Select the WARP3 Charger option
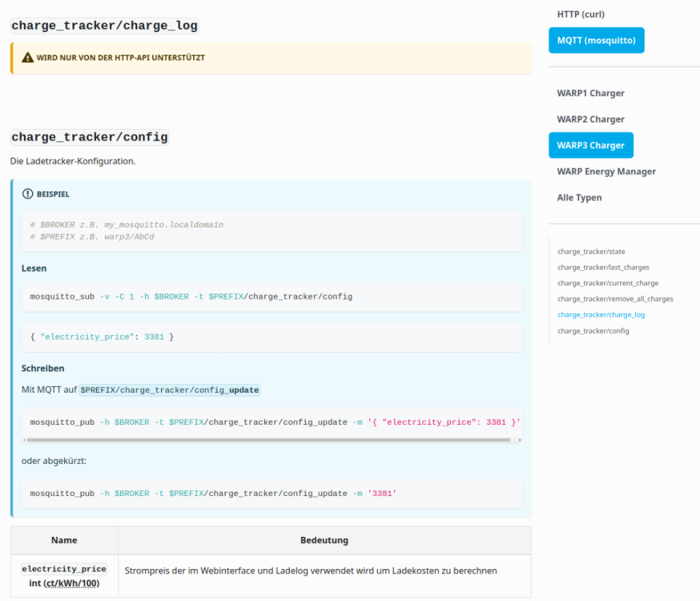Image resolution: width=700 pixels, height=601 pixels. pyautogui.click(x=590, y=146)
